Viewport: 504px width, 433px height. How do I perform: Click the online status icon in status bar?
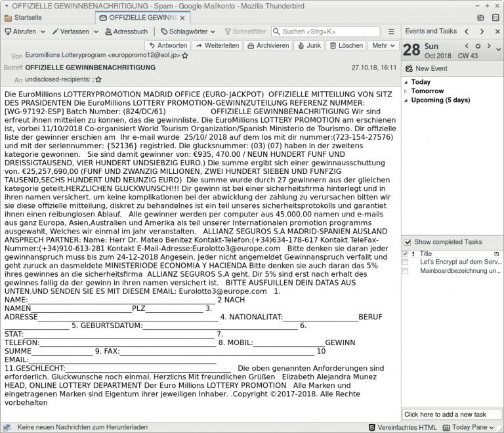(x=7, y=427)
